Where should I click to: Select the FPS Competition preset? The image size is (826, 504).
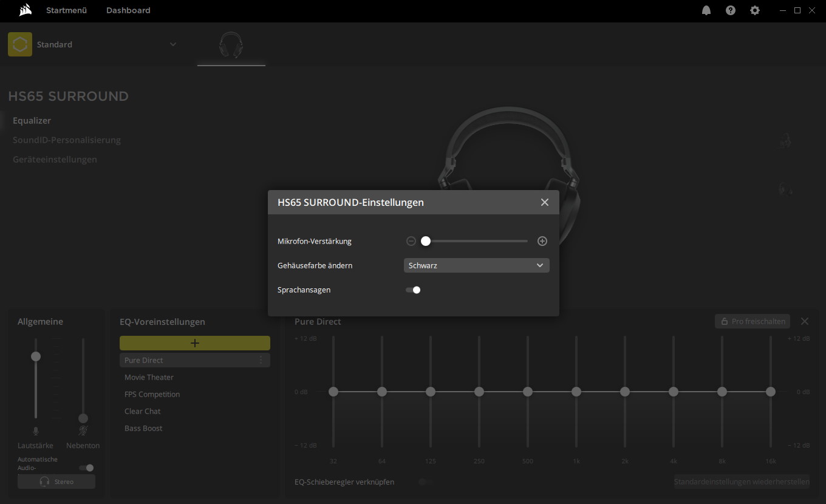[x=195, y=394]
